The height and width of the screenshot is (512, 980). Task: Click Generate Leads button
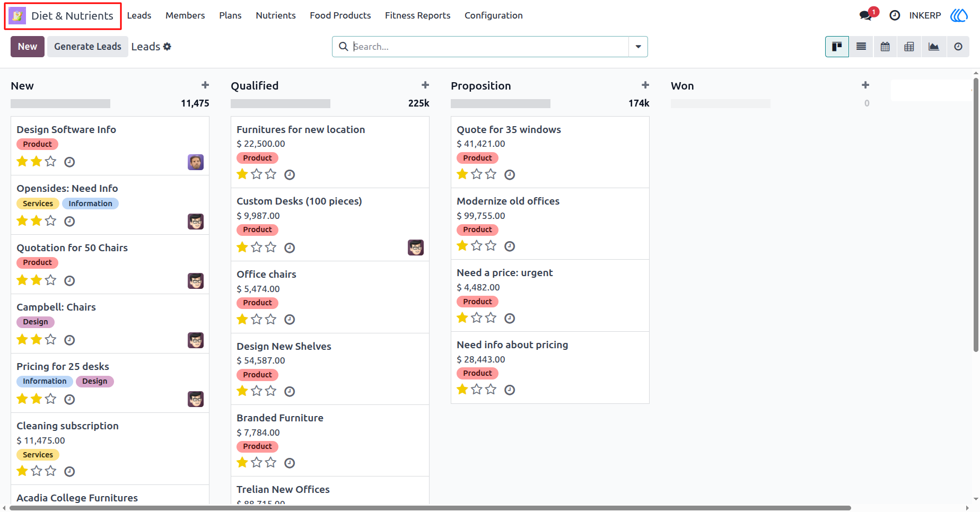point(87,47)
